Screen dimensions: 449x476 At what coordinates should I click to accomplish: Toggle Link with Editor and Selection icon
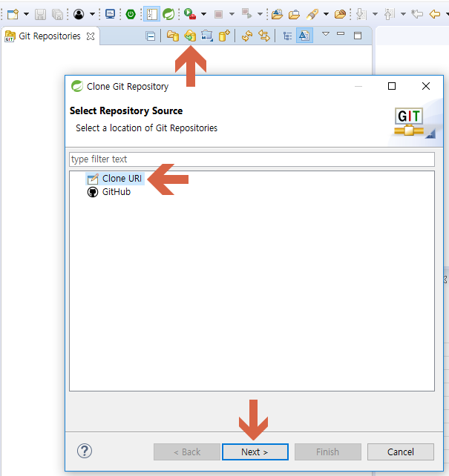(264, 36)
